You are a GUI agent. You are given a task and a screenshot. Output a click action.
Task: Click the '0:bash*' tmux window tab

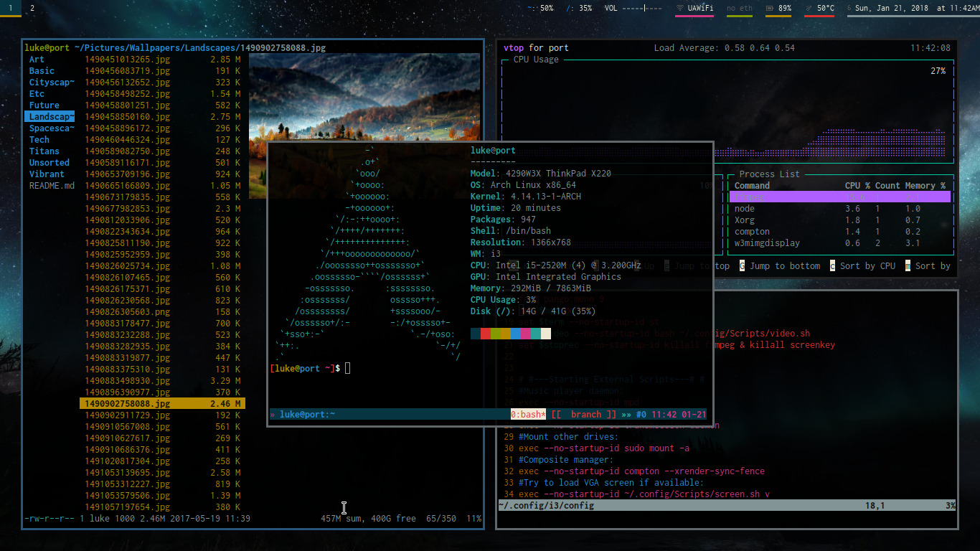[x=528, y=415]
